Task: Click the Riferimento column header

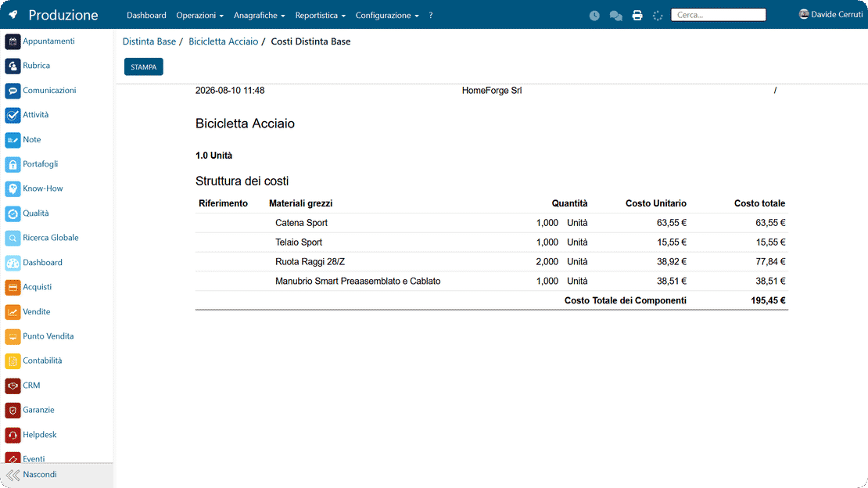Action: 223,203
